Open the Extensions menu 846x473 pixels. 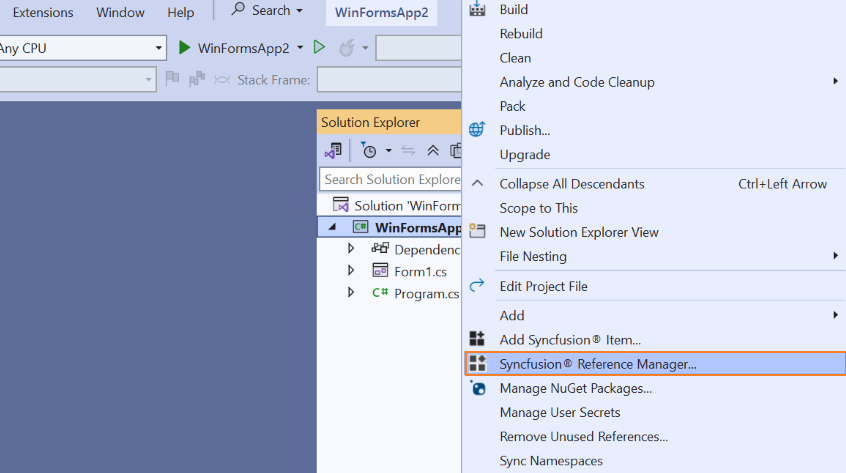tap(43, 12)
